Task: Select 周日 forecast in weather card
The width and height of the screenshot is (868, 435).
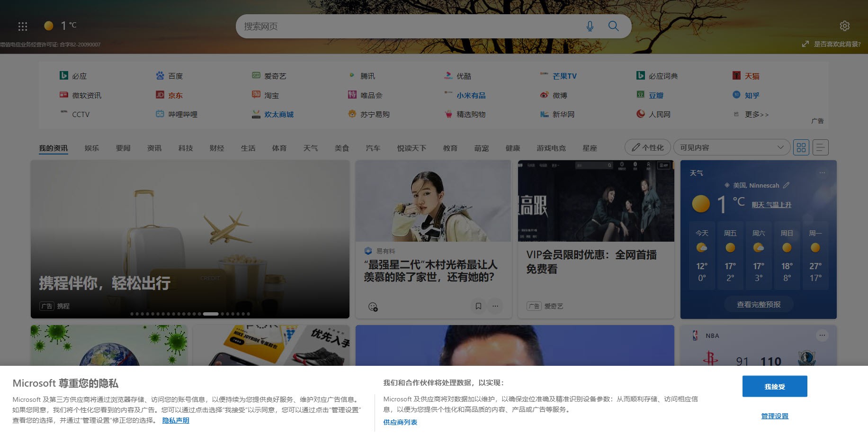Action: (787, 256)
